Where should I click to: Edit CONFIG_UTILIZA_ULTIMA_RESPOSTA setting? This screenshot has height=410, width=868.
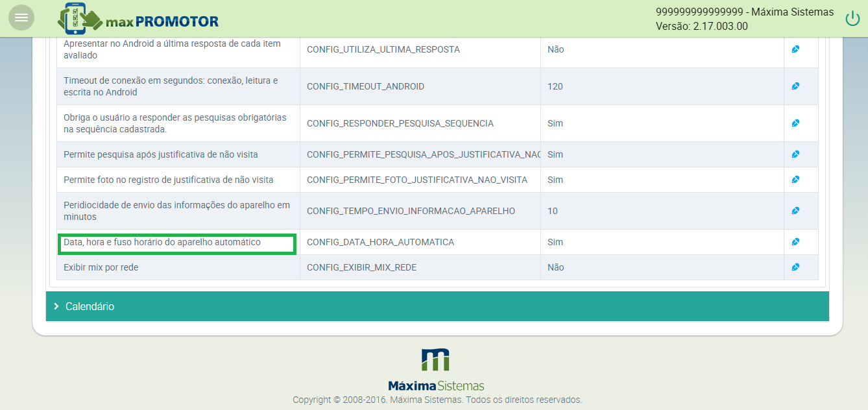click(x=795, y=49)
